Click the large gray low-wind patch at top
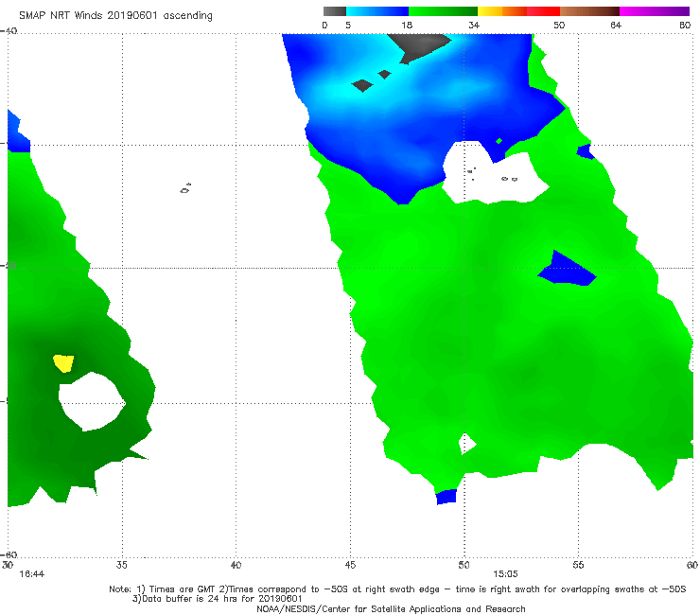Screen dimensions: 700x615 [420, 47]
